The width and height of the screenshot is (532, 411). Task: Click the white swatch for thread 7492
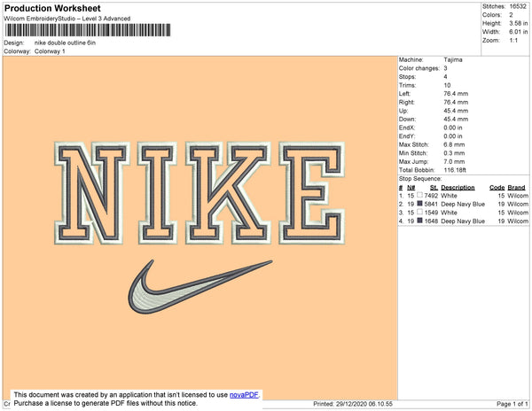click(x=419, y=195)
